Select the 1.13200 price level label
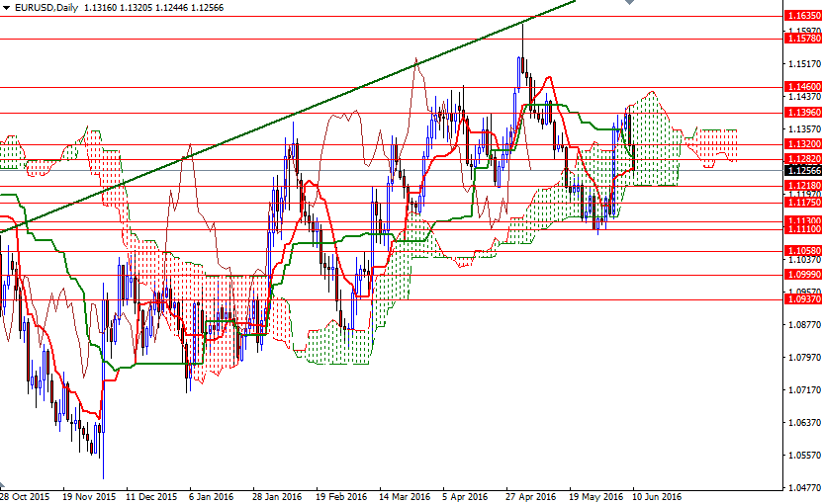822x504 pixels. tap(801, 144)
